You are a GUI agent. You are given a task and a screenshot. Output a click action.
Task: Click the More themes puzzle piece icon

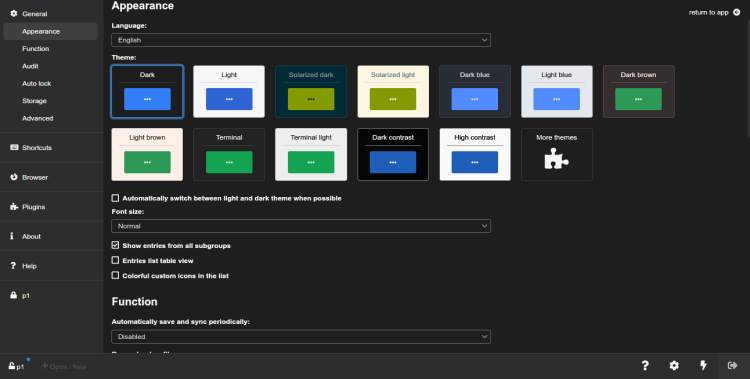click(x=556, y=158)
